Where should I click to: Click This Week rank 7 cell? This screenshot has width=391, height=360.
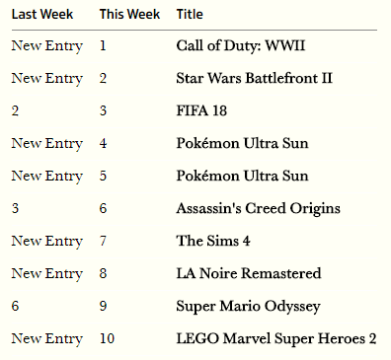coord(103,241)
